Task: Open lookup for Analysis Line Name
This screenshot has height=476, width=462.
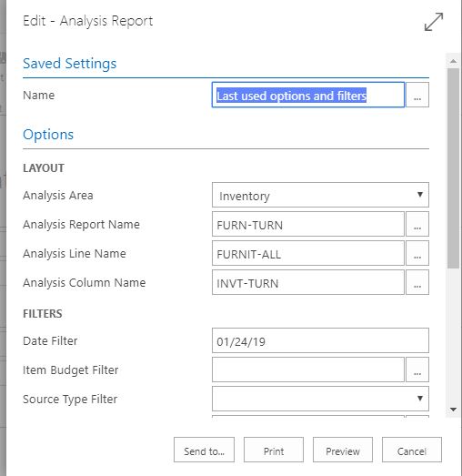Action: (417, 253)
